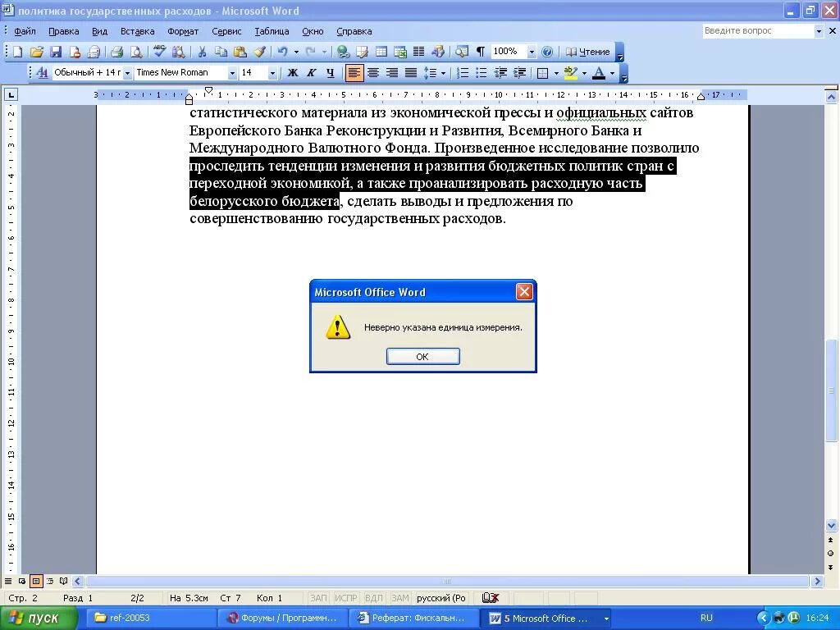840x630 pixels.
Task: Switch to the Форумы browser taskbar item
Action: tap(284, 619)
